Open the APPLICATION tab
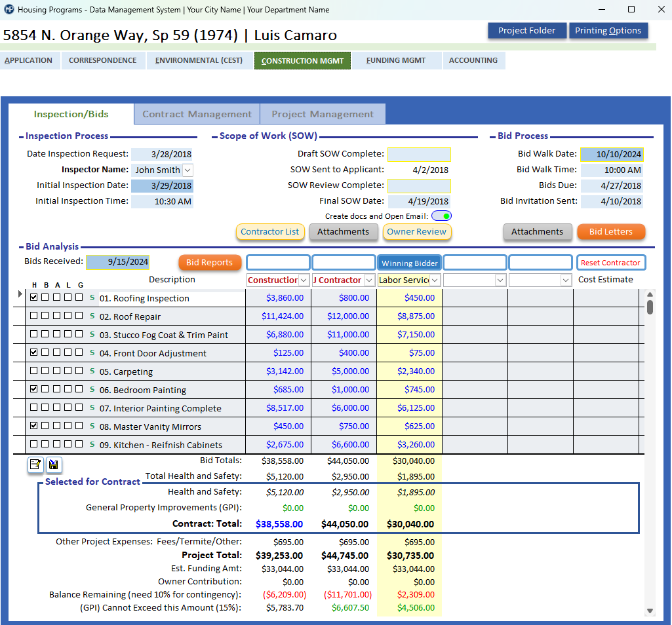Image resolution: width=672 pixels, height=625 pixels. (x=29, y=60)
